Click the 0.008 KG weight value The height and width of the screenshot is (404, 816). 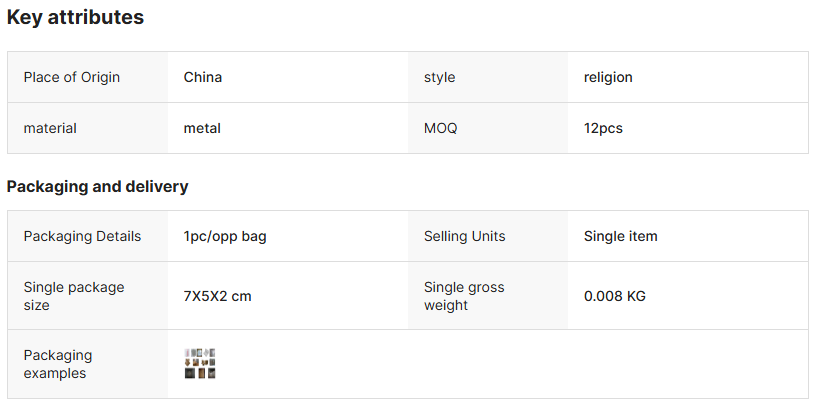click(x=615, y=296)
